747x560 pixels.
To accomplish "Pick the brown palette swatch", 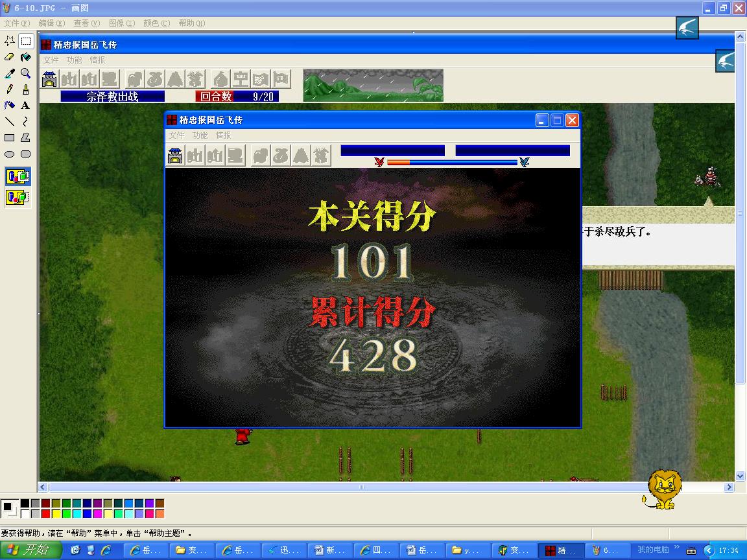I will (x=160, y=504).
